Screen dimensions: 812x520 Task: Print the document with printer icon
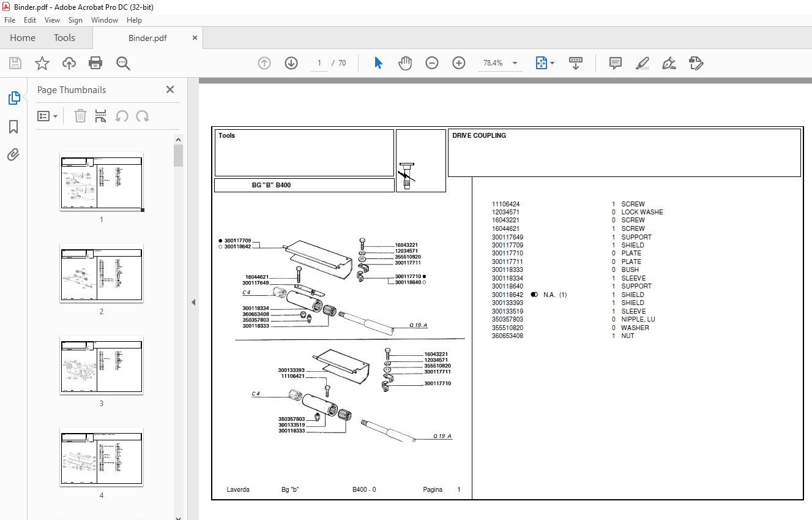(x=95, y=63)
